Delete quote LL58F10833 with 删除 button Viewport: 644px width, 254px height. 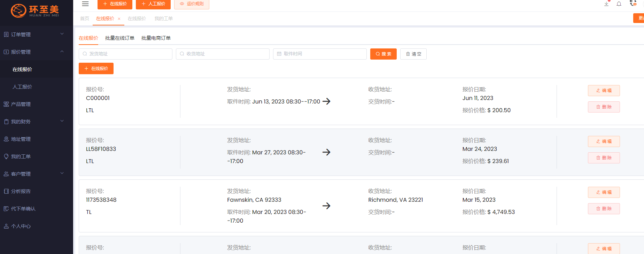[x=604, y=158]
